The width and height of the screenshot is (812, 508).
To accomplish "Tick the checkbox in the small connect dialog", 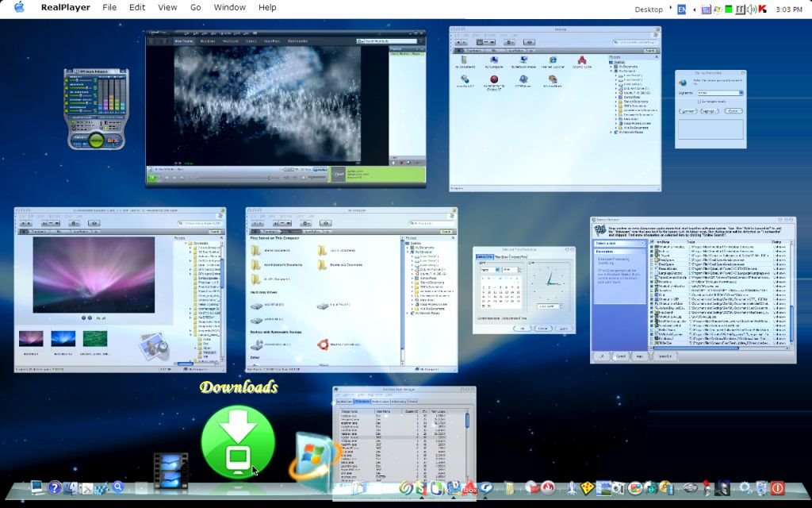I will (x=700, y=102).
